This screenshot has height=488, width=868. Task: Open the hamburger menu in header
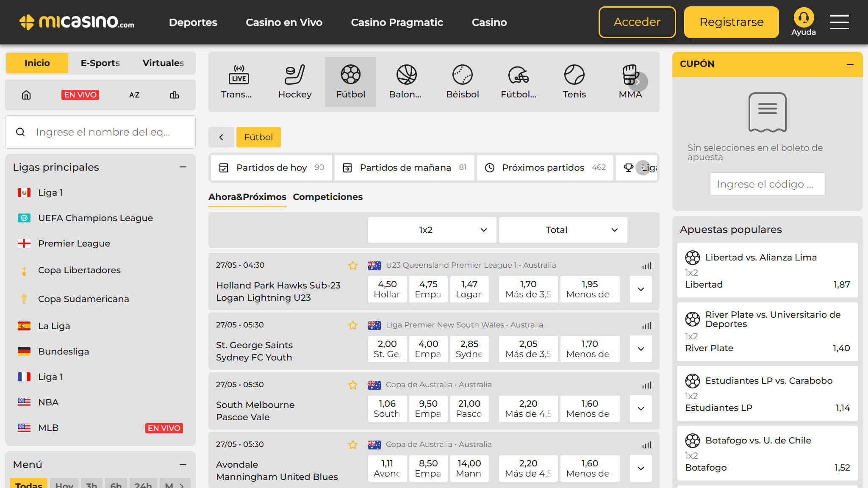click(x=839, y=22)
